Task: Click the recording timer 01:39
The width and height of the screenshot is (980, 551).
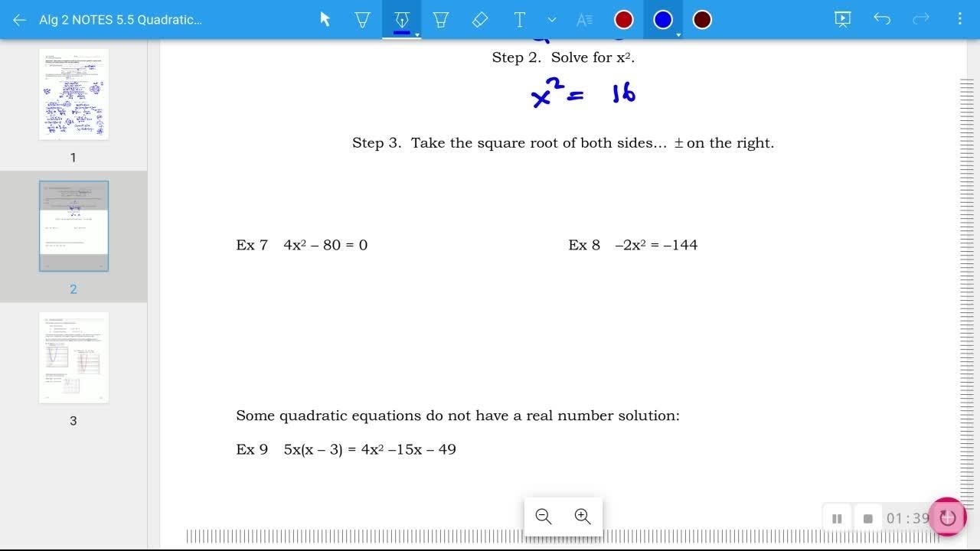Action: pyautogui.click(x=908, y=519)
